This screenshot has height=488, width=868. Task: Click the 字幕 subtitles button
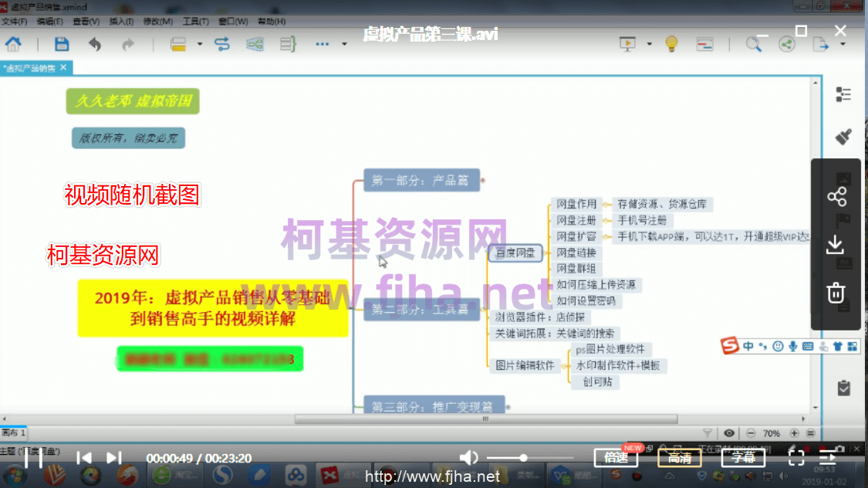point(743,458)
